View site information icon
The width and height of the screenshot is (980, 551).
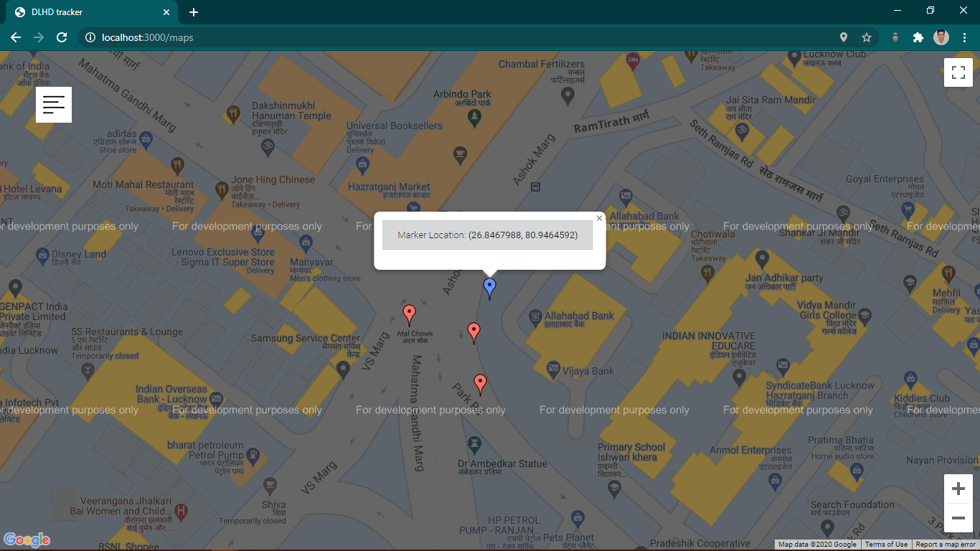(x=90, y=37)
